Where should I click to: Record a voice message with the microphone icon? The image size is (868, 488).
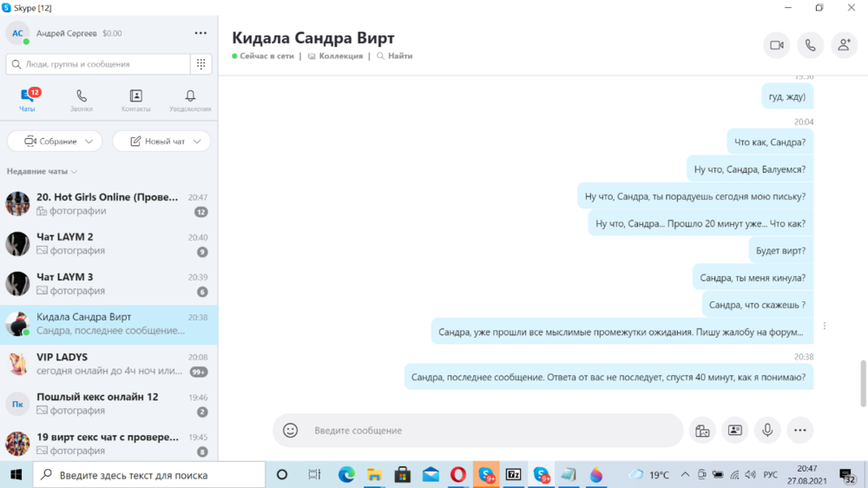click(x=767, y=431)
